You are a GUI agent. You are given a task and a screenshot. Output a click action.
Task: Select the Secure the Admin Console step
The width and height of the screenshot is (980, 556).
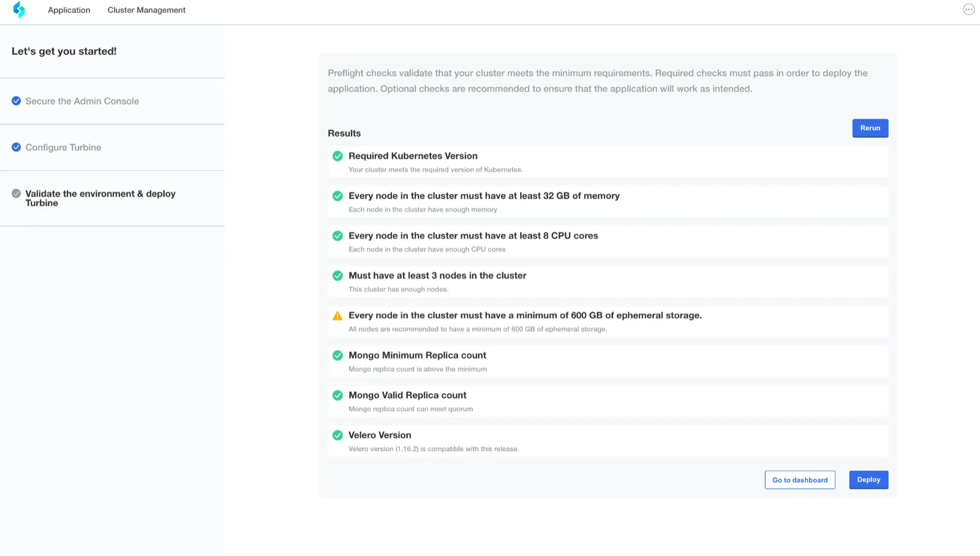[82, 101]
